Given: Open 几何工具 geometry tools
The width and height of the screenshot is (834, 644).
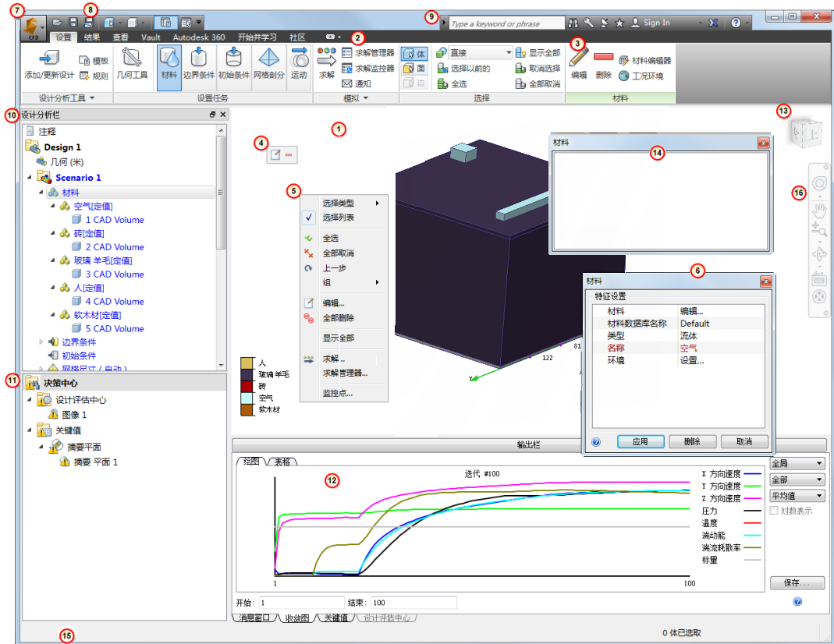Looking at the screenshot, I should click(132, 64).
